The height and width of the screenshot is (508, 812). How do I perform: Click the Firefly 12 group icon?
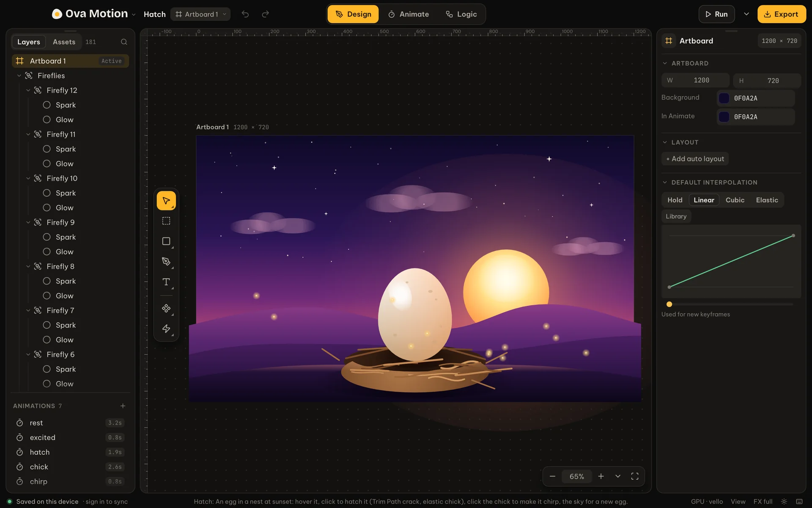tap(38, 90)
